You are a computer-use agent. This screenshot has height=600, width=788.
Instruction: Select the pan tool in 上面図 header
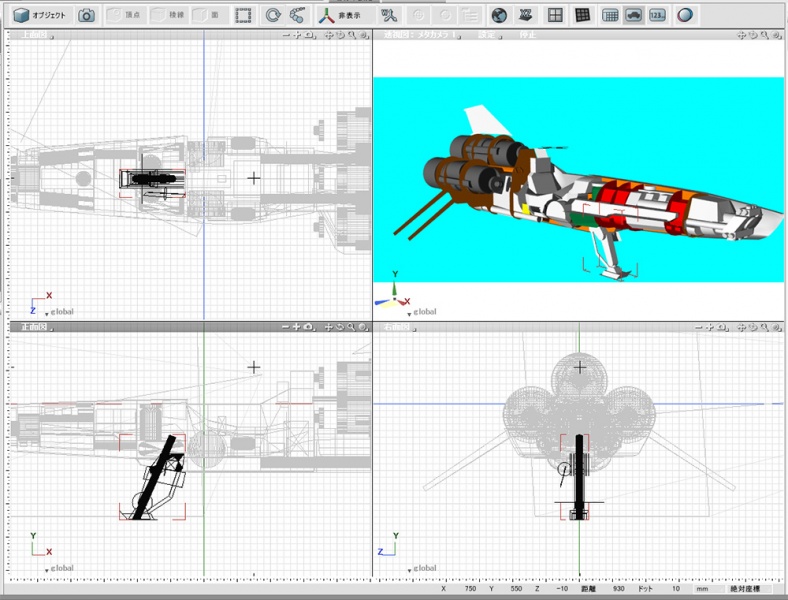pyautogui.click(x=329, y=35)
